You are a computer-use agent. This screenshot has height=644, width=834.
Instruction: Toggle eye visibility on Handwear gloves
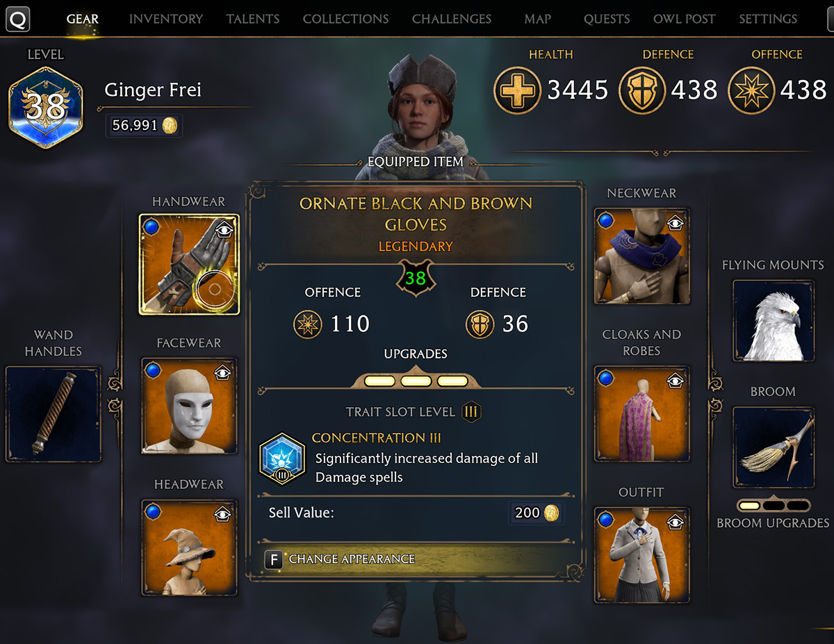[222, 229]
